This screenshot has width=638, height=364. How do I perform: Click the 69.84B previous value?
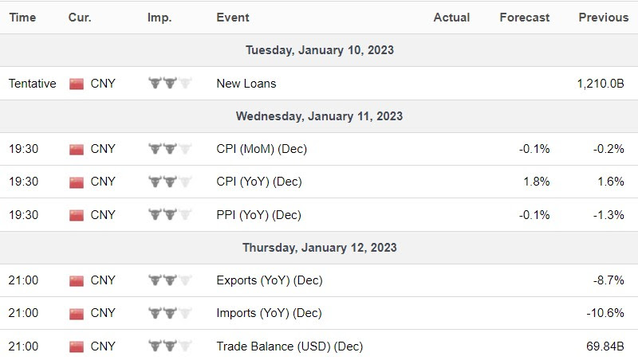605,346
